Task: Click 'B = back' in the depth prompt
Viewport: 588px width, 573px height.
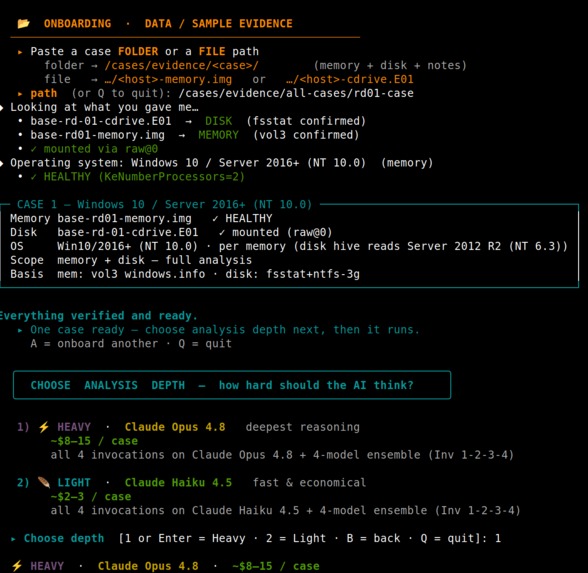Action: point(373,538)
